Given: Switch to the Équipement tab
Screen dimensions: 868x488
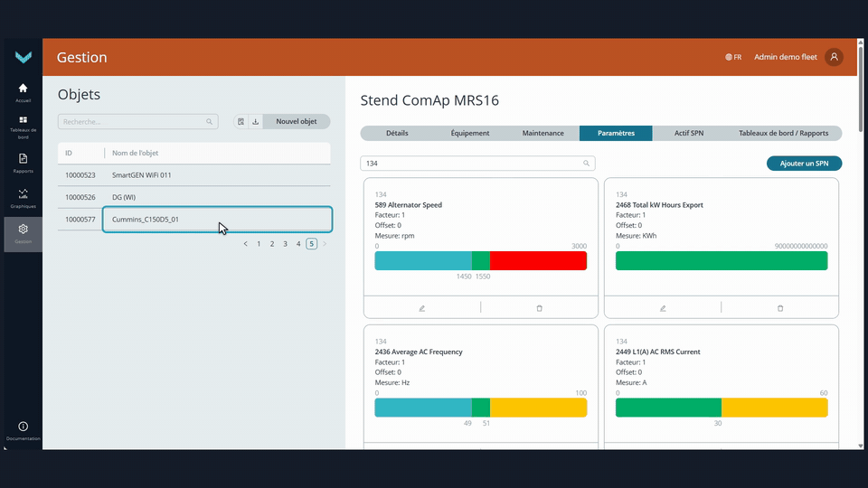Looking at the screenshot, I should [470, 134].
